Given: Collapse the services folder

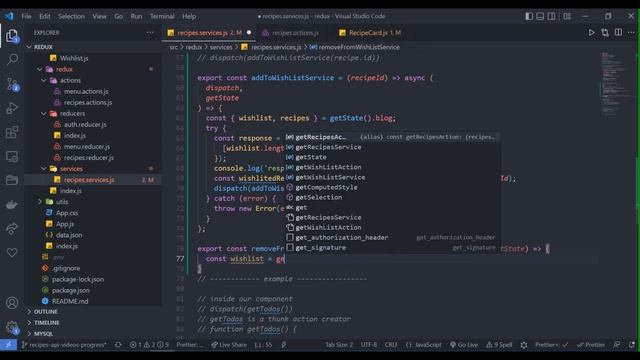Looking at the screenshot, I should (x=44, y=169).
